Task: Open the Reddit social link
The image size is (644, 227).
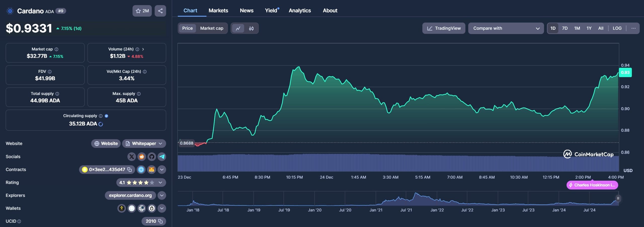Action: (x=142, y=157)
